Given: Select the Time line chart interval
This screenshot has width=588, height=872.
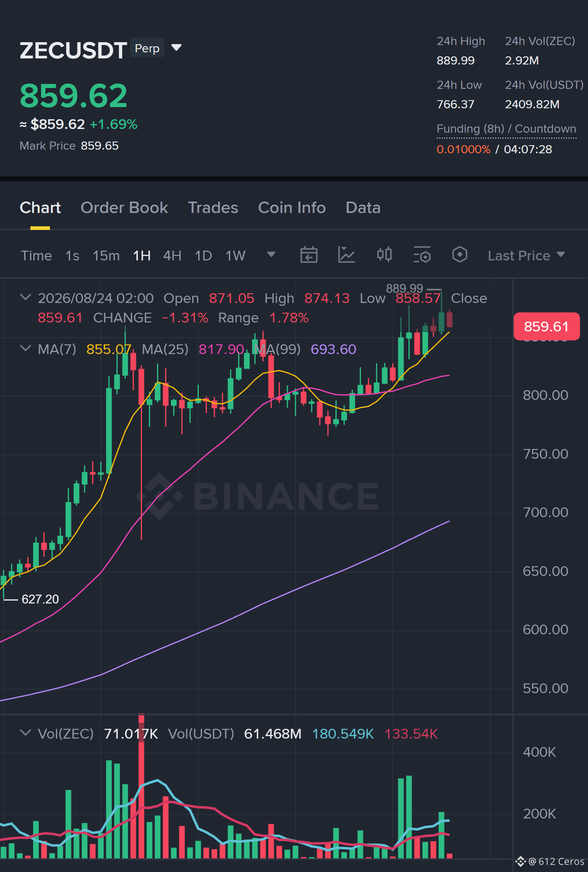Looking at the screenshot, I should [x=36, y=256].
